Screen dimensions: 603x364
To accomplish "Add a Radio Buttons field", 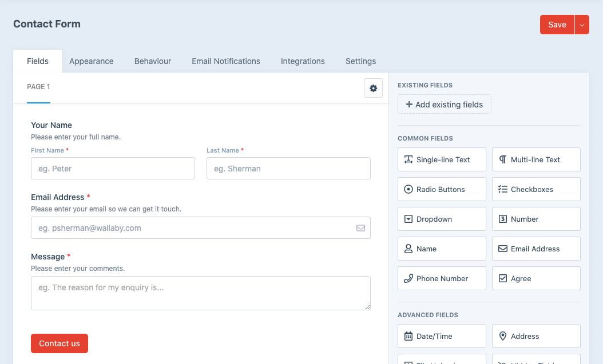I will click(442, 189).
